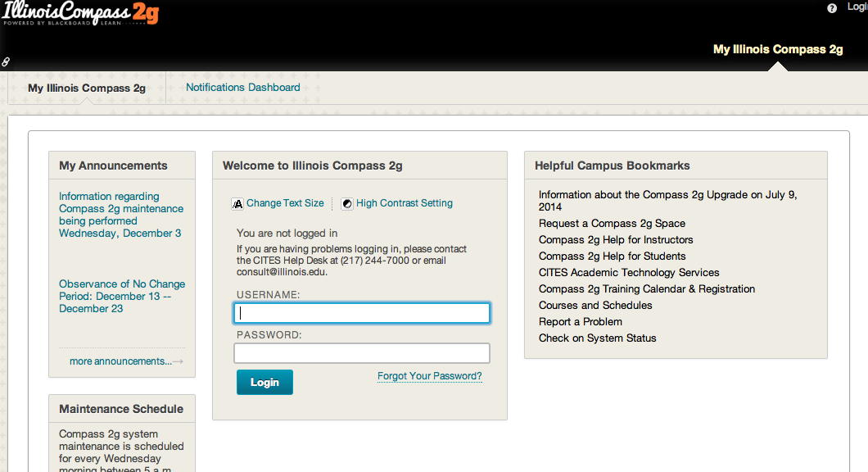Viewport: 868px width, 472px height.
Task: Switch to the Notifications Dashboard tab
Action: click(242, 88)
